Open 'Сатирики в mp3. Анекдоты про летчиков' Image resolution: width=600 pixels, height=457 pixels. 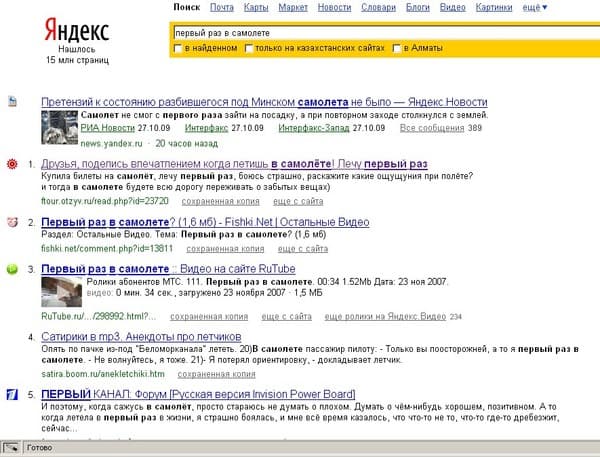tap(141, 336)
